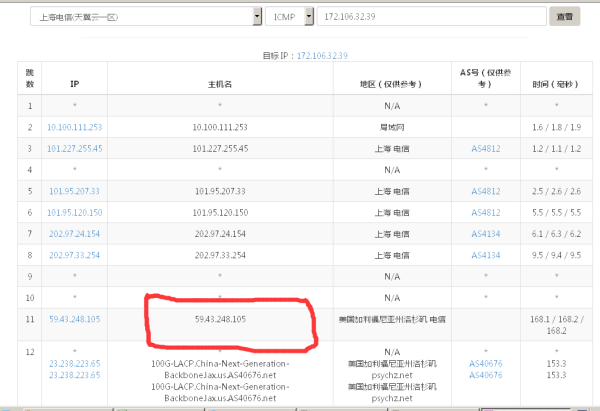Image resolution: width=600 pixels, height=411 pixels.
Task: Open the AS4812 link in hop 3 row
Action: point(486,148)
